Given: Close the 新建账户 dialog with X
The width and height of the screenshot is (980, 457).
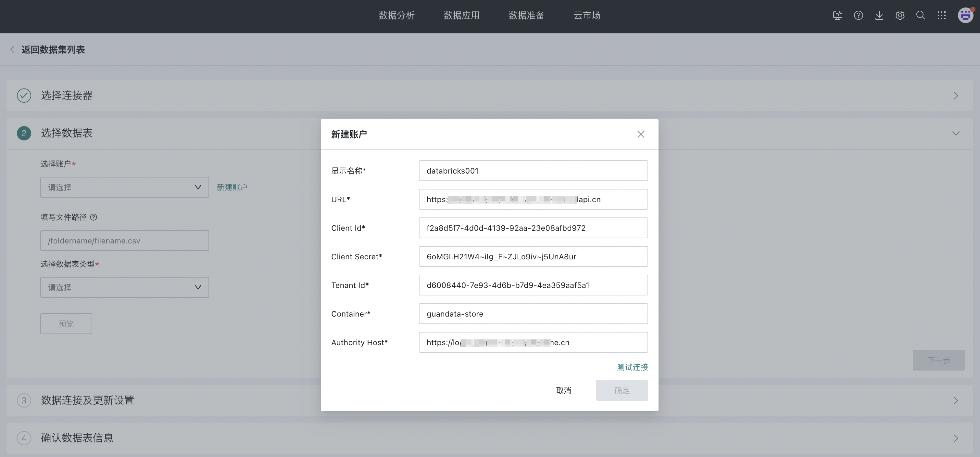Looking at the screenshot, I should tap(641, 135).
